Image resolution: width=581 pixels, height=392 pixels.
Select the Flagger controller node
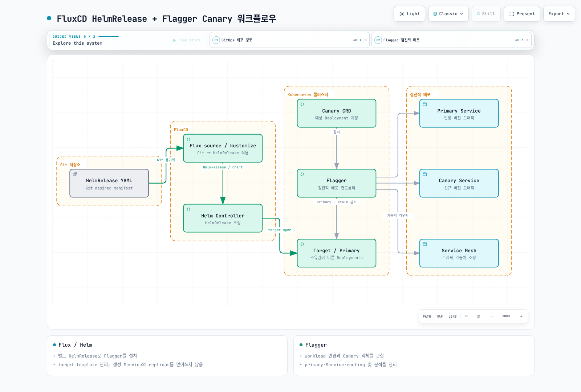(336, 183)
